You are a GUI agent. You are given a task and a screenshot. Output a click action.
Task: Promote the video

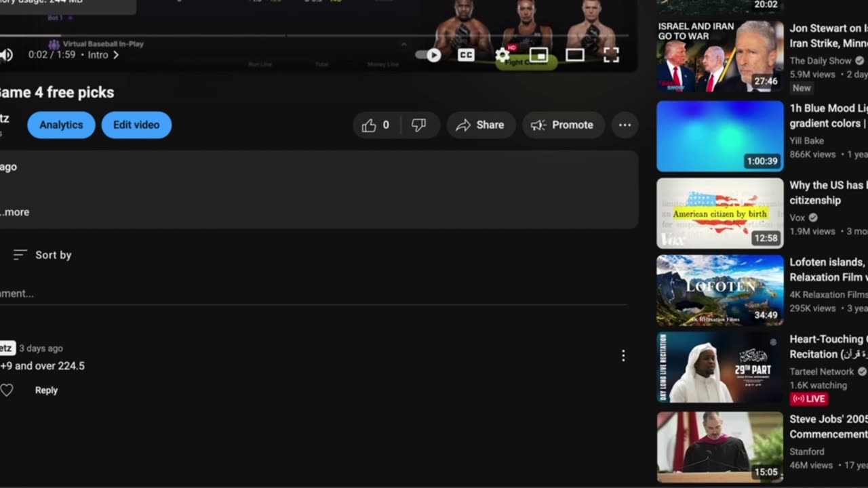(563, 125)
